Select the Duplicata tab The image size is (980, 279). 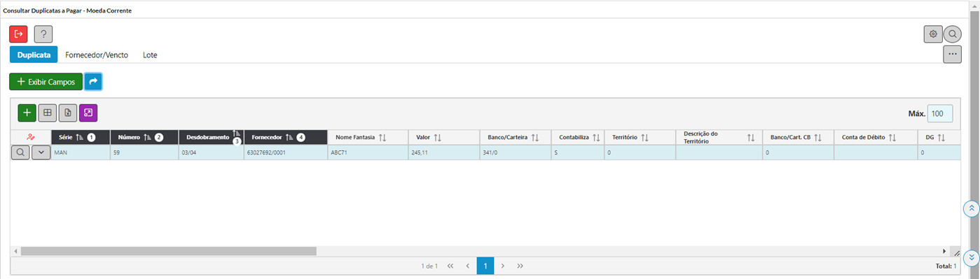pos(34,55)
